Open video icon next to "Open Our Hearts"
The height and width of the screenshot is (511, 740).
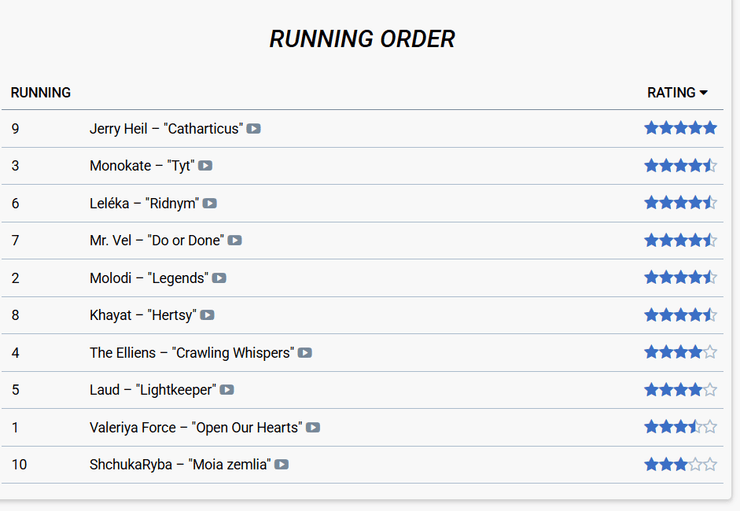[x=313, y=427]
